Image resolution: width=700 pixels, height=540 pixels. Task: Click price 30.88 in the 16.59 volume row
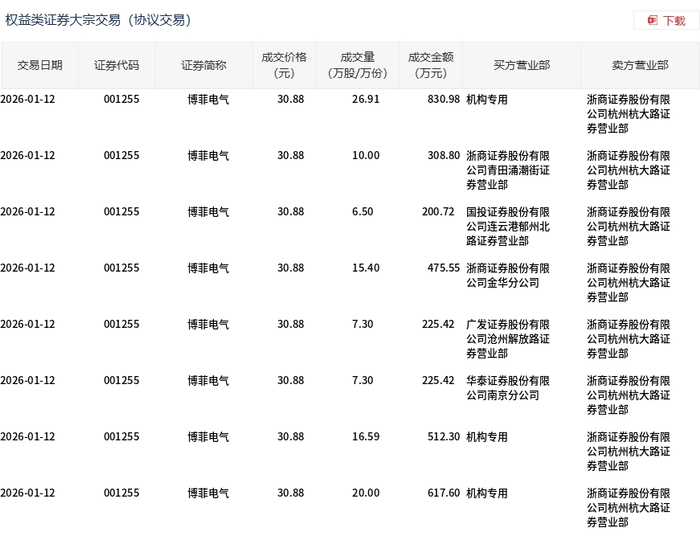pyautogui.click(x=291, y=436)
